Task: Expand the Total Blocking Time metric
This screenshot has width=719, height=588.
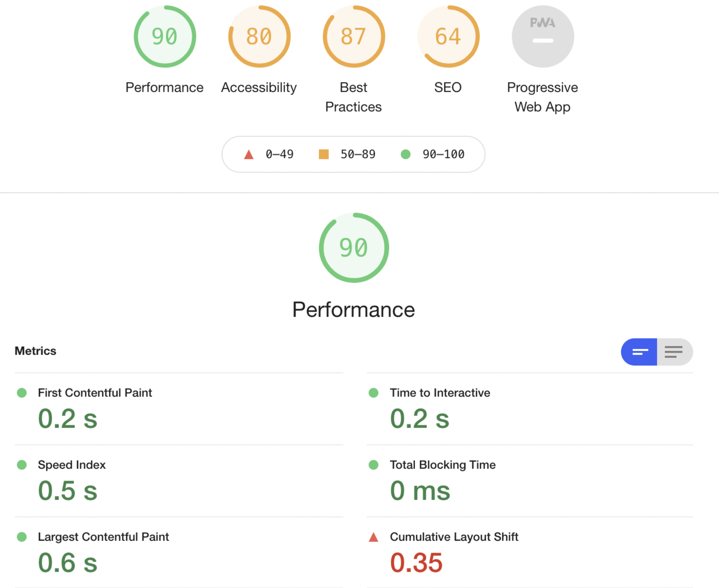Action: (442, 465)
